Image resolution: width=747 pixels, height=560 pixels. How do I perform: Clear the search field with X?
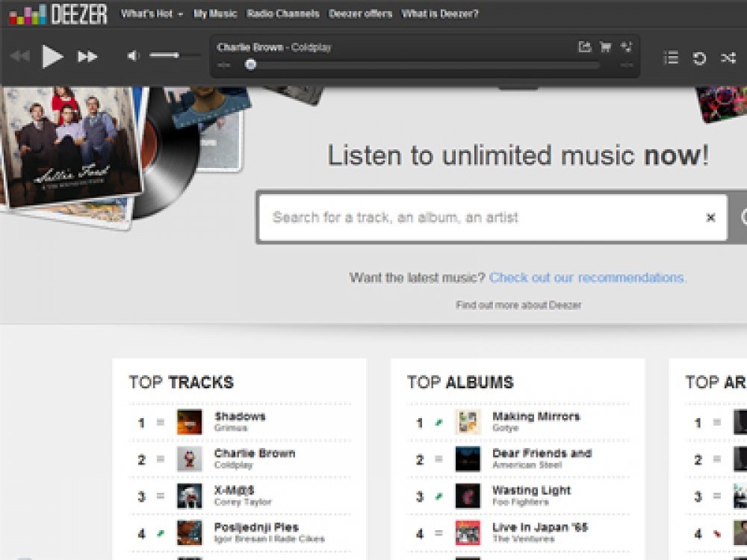tap(710, 217)
